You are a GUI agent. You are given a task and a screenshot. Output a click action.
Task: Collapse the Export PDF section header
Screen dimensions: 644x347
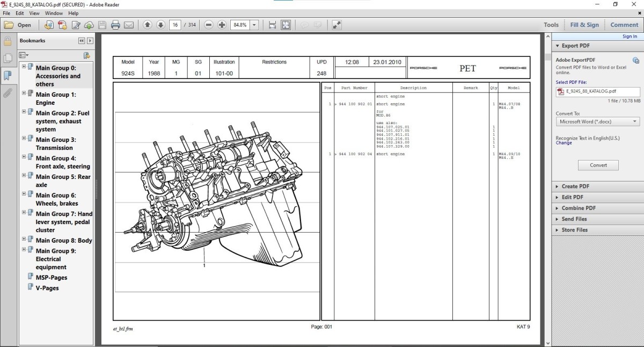[598, 46]
